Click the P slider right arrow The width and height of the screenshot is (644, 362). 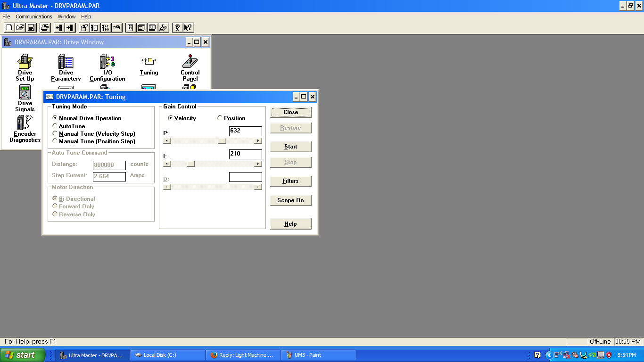(258, 140)
